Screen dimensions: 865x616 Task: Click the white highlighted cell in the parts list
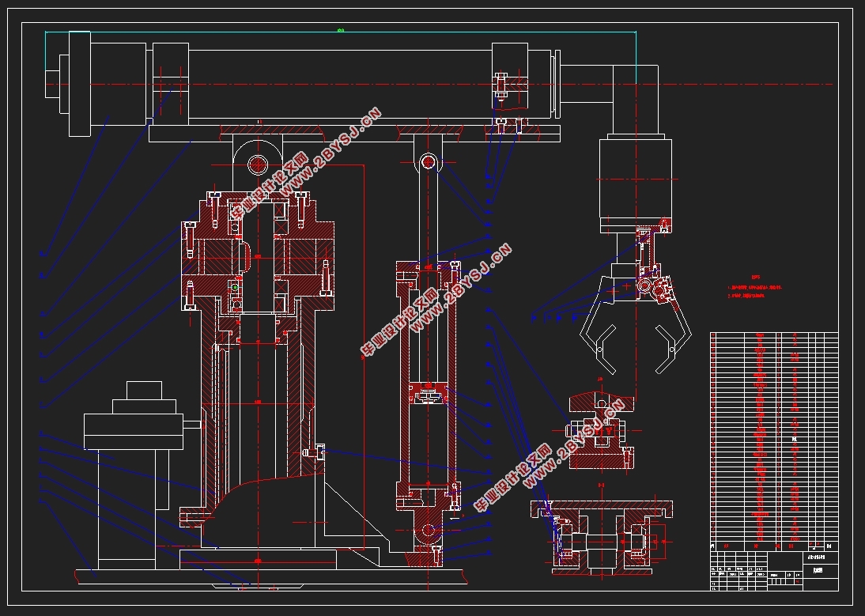pos(795,440)
